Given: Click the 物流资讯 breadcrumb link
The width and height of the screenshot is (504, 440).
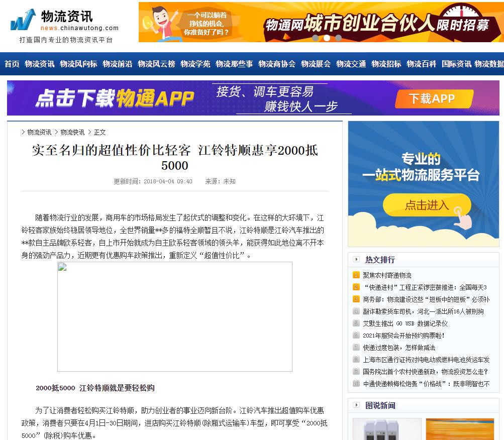Looking at the screenshot, I should 39,132.
